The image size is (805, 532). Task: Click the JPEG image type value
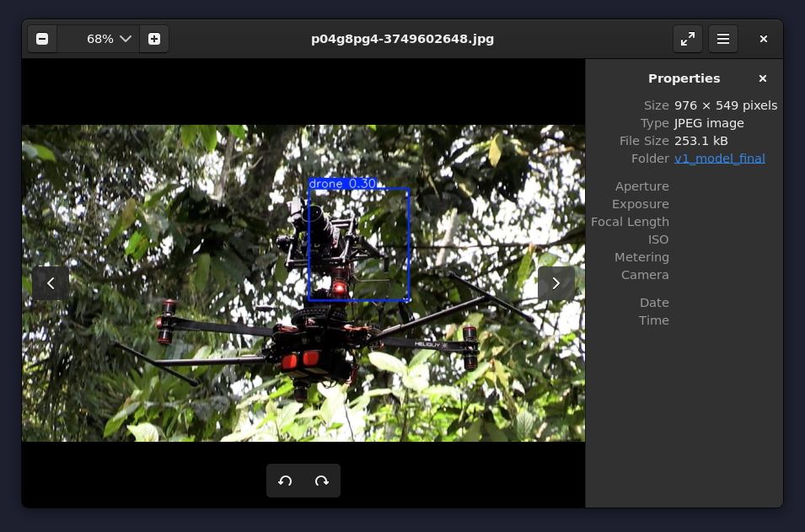point(709,123)
